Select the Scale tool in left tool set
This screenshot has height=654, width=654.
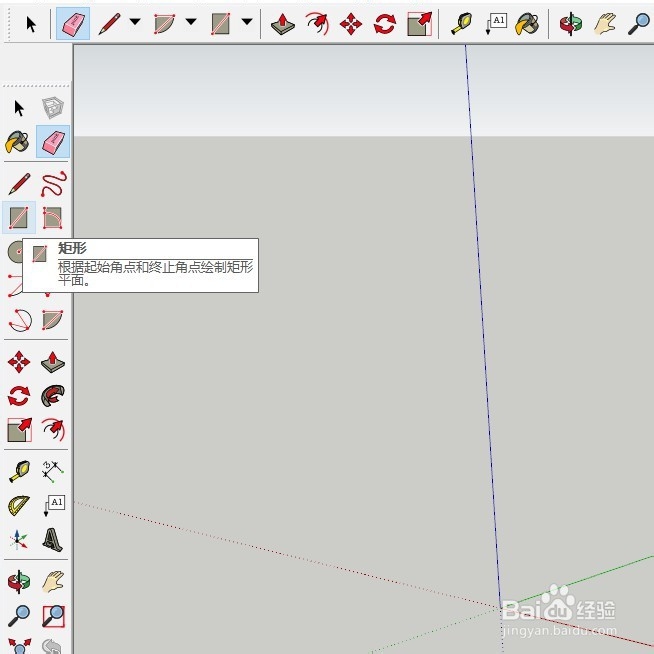[x=20, y=430]
